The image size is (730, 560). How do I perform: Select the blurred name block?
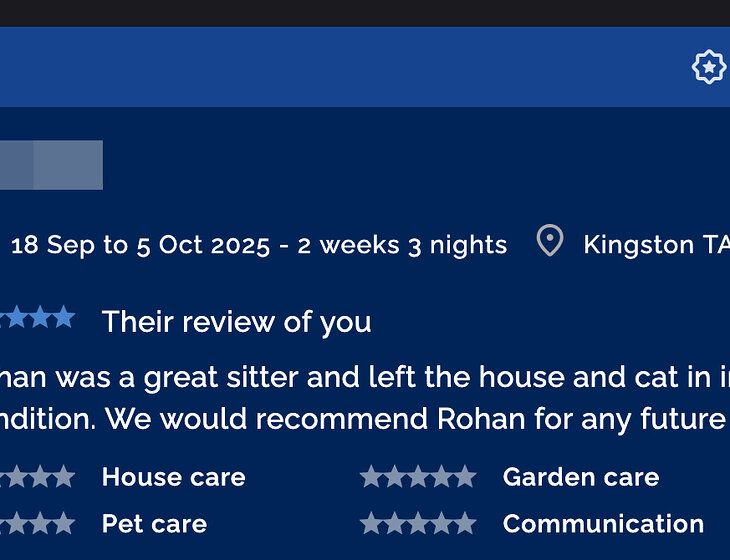50,165
